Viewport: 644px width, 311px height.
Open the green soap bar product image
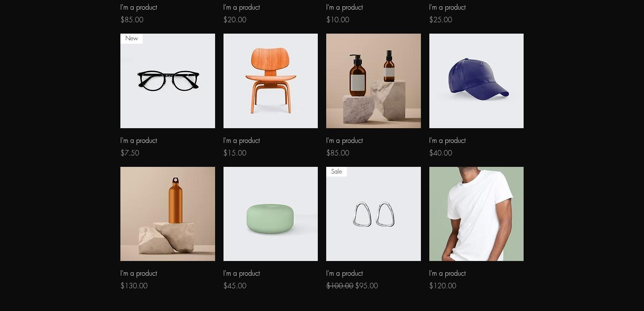coord(271,214)
